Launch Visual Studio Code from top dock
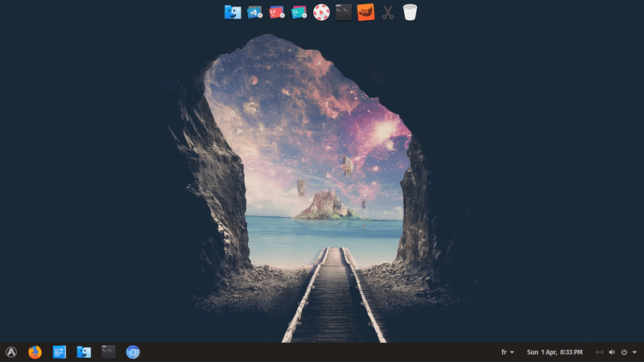 tap(254, 12)
